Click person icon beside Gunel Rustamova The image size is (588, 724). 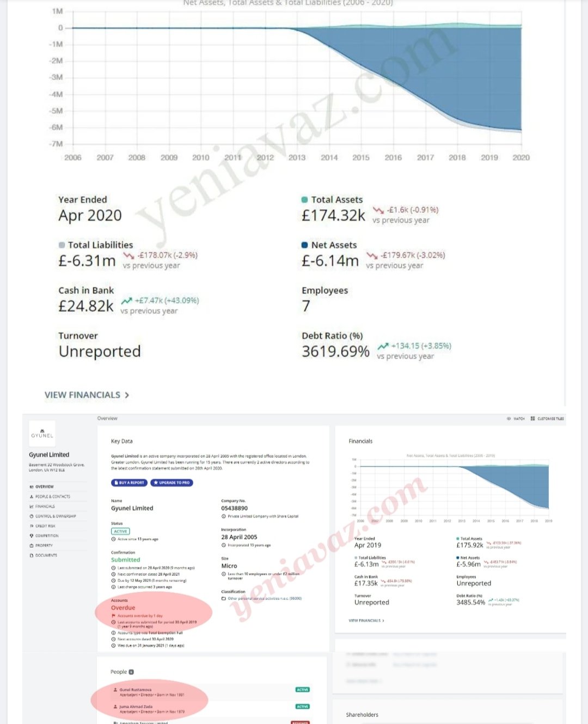point(115,690)
